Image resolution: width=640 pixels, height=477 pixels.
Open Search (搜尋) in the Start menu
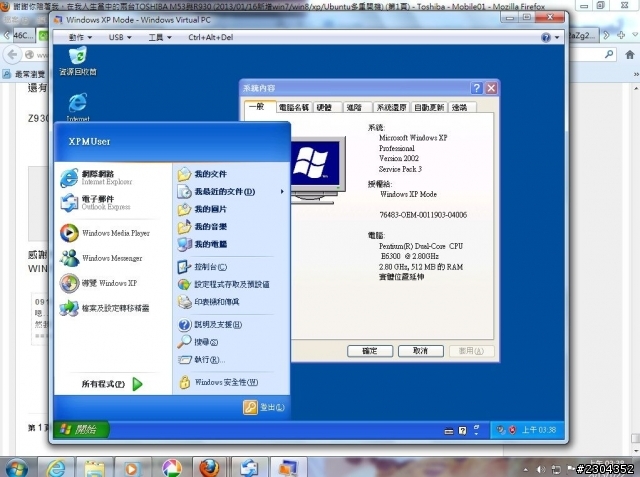(x=198, y=342)
